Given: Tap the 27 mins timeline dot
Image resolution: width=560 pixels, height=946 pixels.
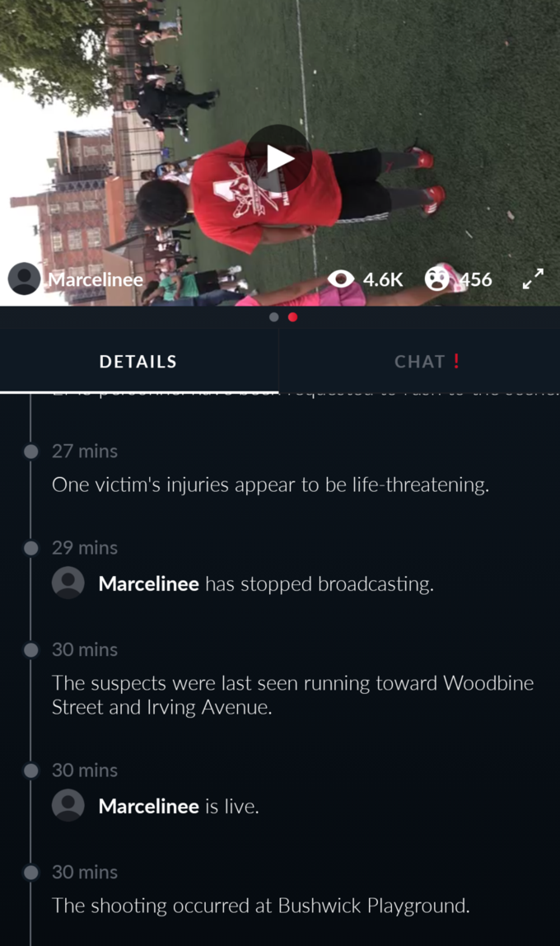Looking at the screenshot, I should 30,452.
